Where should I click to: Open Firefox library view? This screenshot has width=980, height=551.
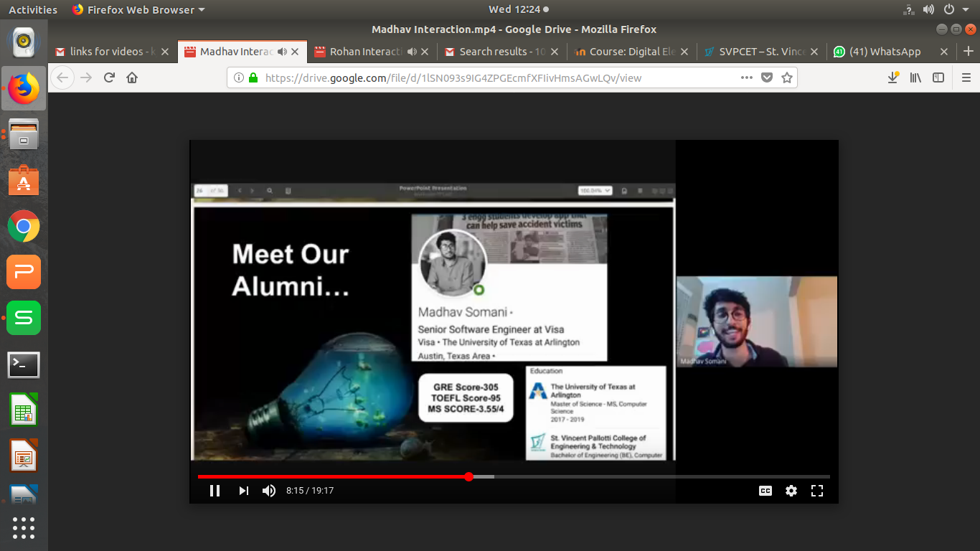tap(915, 77)
